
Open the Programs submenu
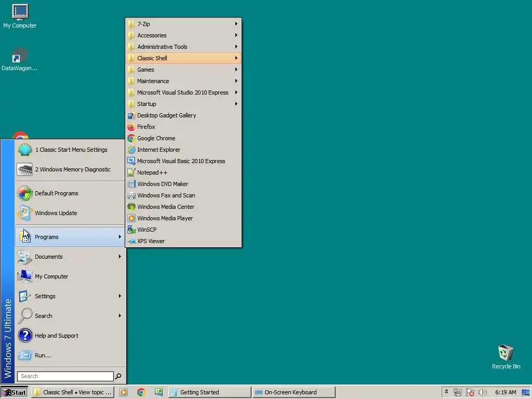tap(70, 237)
